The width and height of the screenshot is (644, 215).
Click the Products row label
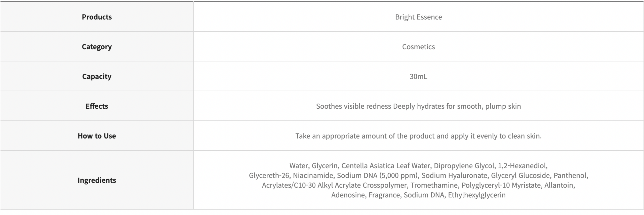tap(97, 17)
